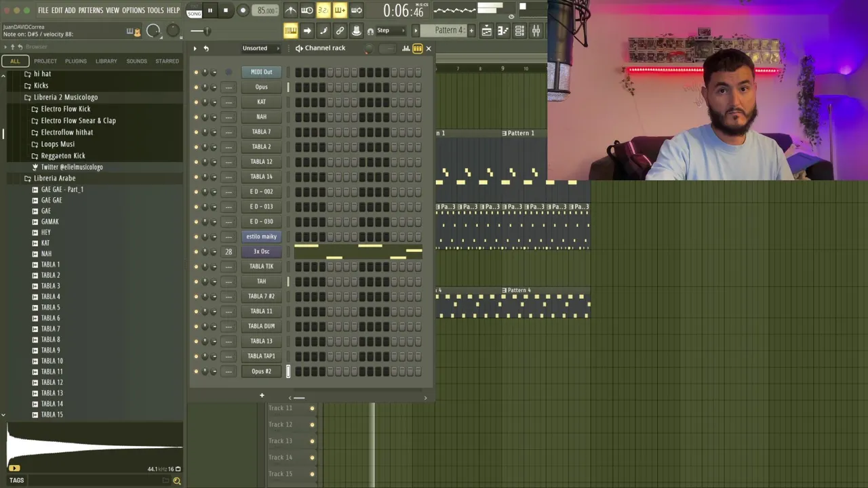Open the FILE menu
Screen dimensions: 868x488
point(43,10)
